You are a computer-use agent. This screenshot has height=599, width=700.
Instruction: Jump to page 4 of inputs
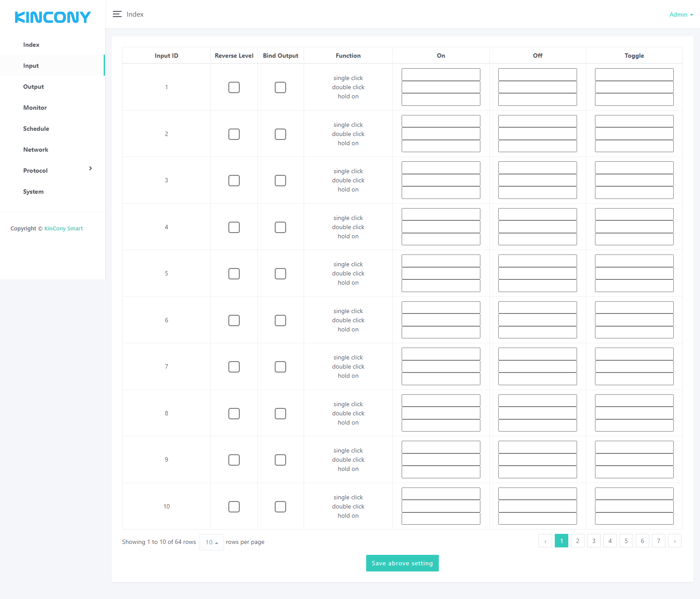610,541
